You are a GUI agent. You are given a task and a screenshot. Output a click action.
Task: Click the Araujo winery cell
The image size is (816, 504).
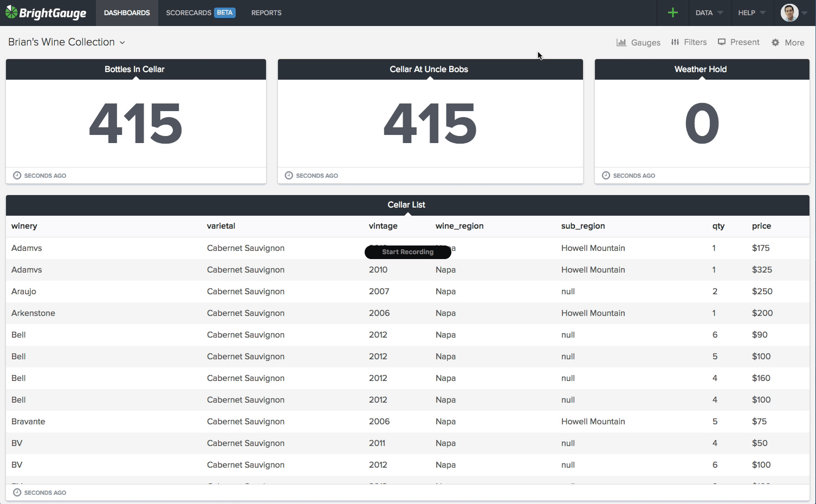24,292
